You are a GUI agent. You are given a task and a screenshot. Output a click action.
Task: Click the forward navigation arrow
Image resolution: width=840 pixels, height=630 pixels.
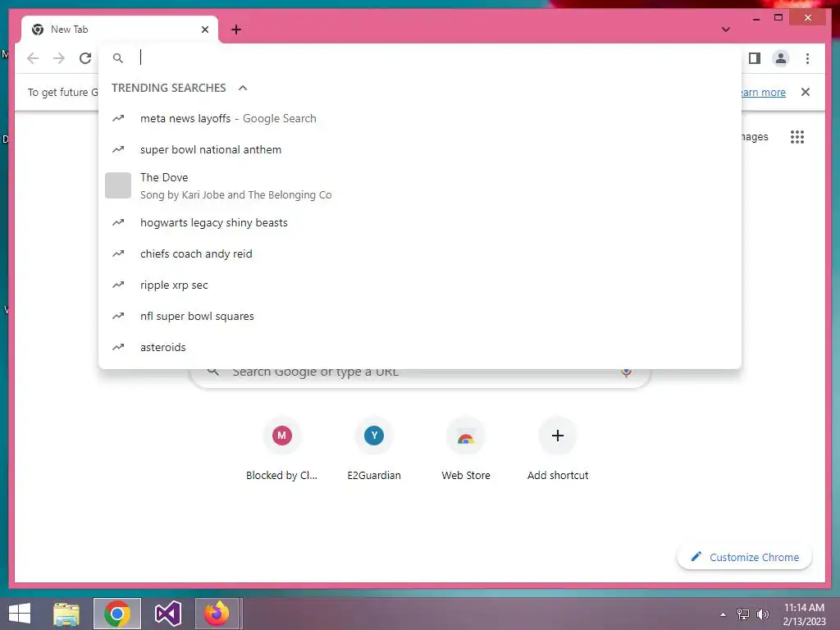point(59,58)
